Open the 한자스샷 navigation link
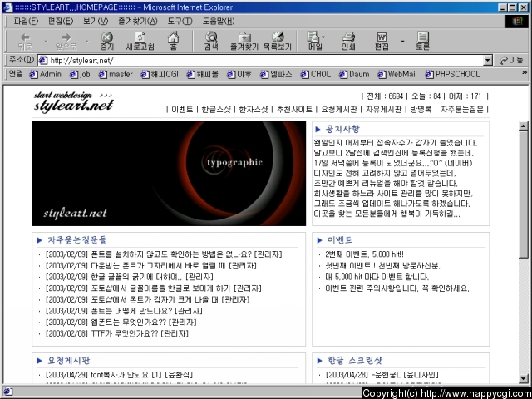Viewport: 532px width, 399px height. coord(254,109)
